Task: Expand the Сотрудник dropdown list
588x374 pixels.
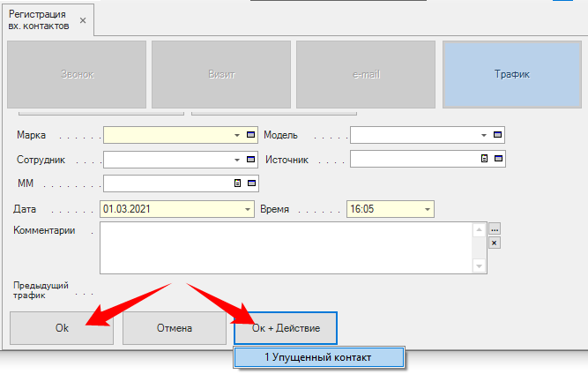Action: click(x=237, y=160)
